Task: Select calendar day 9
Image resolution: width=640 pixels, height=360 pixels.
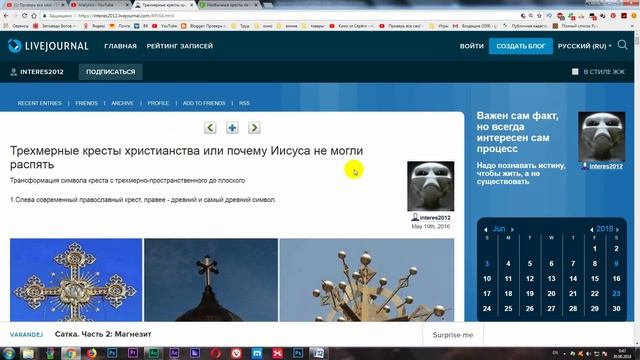Action: [x=616, y=264]
